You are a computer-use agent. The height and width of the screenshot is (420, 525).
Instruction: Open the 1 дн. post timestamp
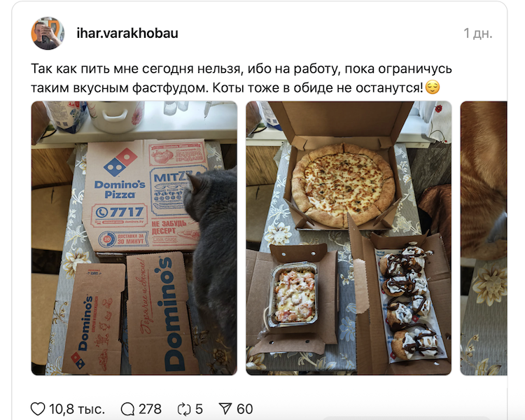coord(478,33)
